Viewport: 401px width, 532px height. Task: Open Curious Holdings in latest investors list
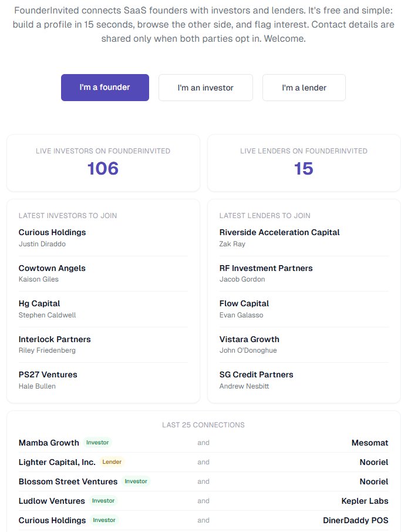point(52,232)
